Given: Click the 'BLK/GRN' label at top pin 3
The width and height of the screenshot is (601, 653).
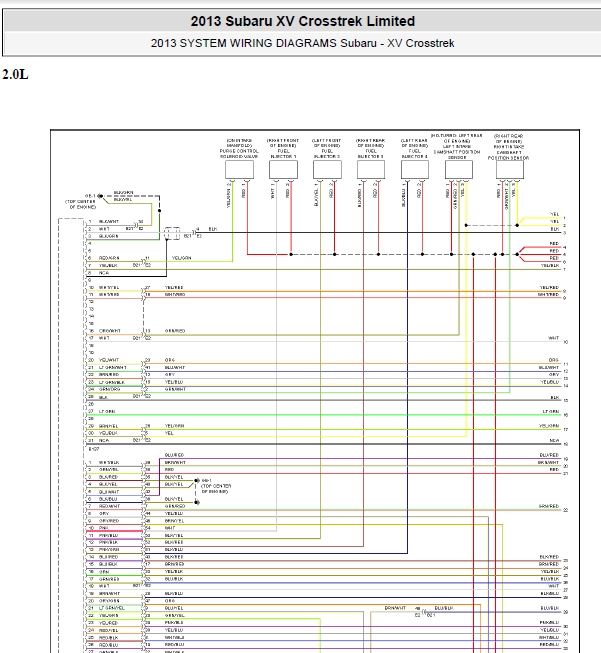Looking at the screenshot, I should (x=108, y=236).
